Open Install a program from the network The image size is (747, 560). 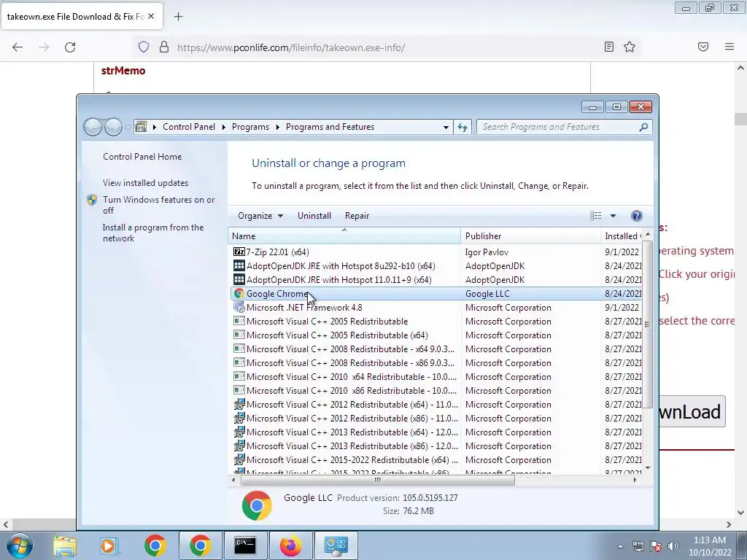point(153,233)
